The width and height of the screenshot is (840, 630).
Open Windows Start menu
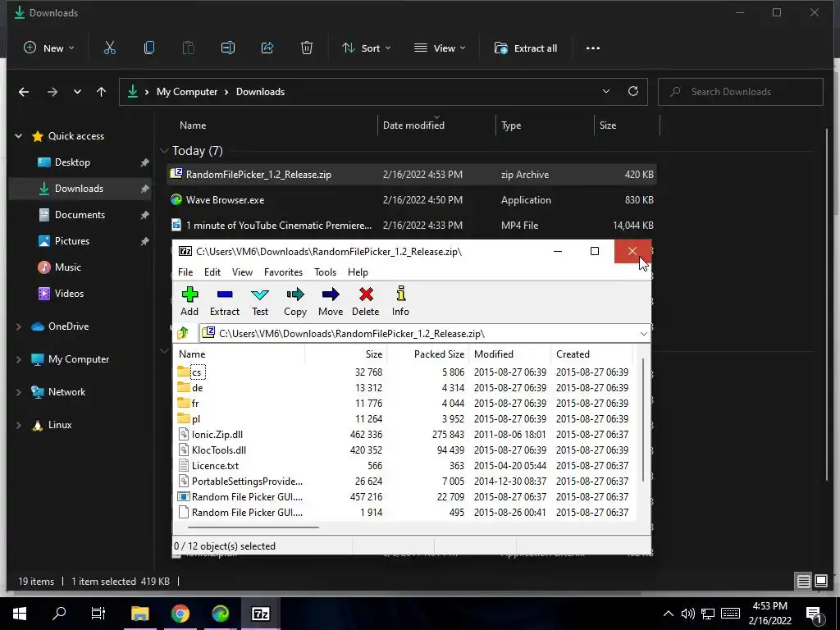point(20,614)
